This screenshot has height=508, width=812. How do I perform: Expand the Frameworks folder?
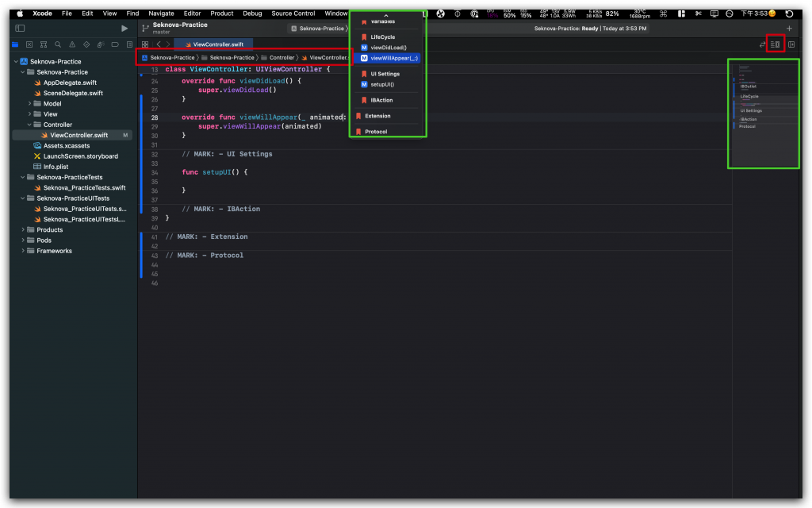pos(23,251)
